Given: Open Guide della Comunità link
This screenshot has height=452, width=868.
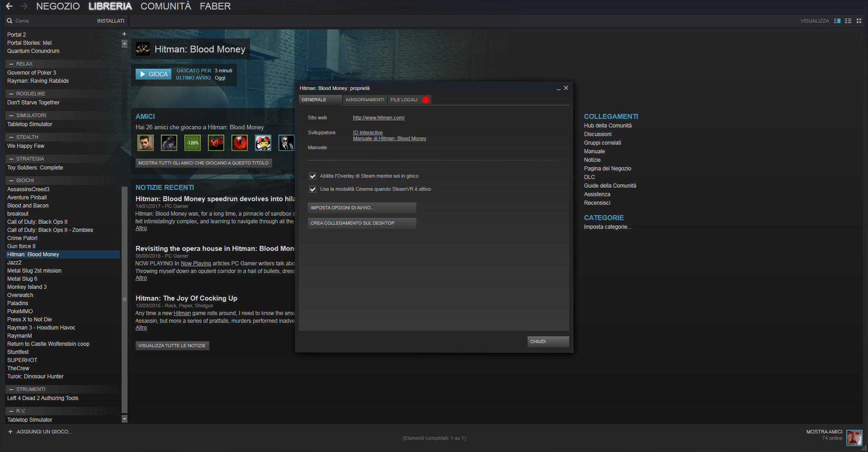Looking at the screenshot, I should point(610,186).
